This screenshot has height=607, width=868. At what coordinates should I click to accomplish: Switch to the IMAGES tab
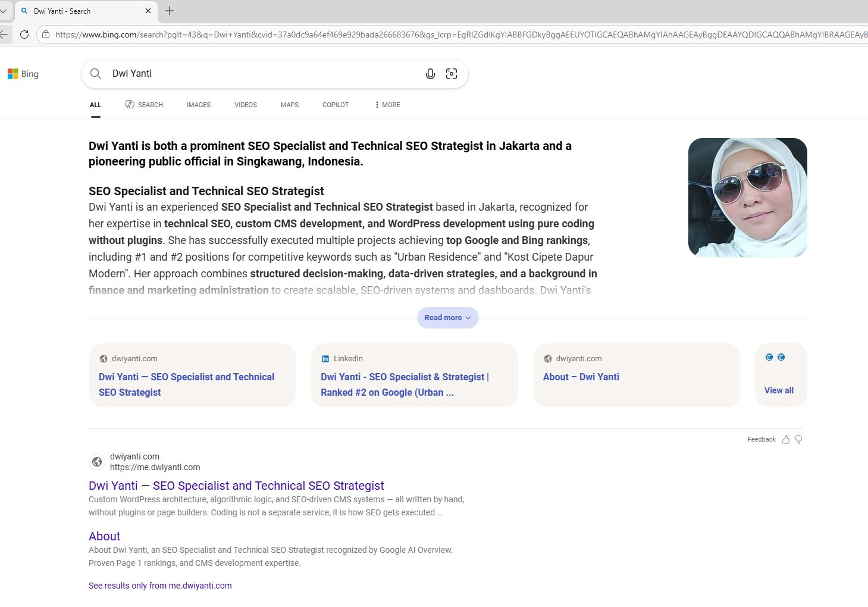[198, 104]
